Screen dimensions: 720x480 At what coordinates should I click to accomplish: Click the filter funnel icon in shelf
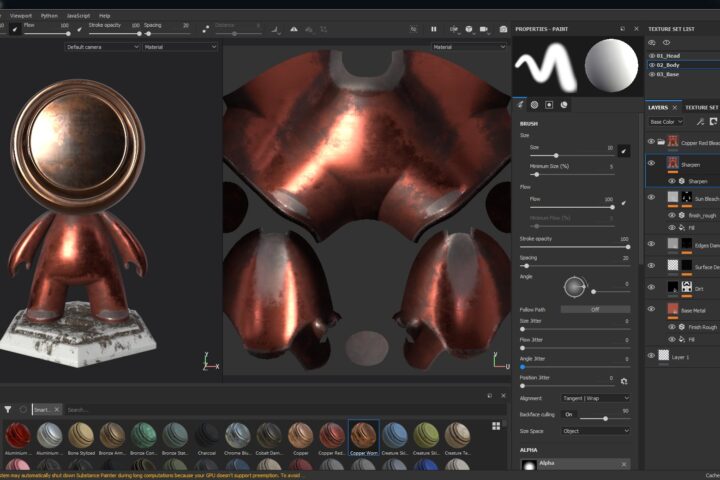(x=8, y=409)
